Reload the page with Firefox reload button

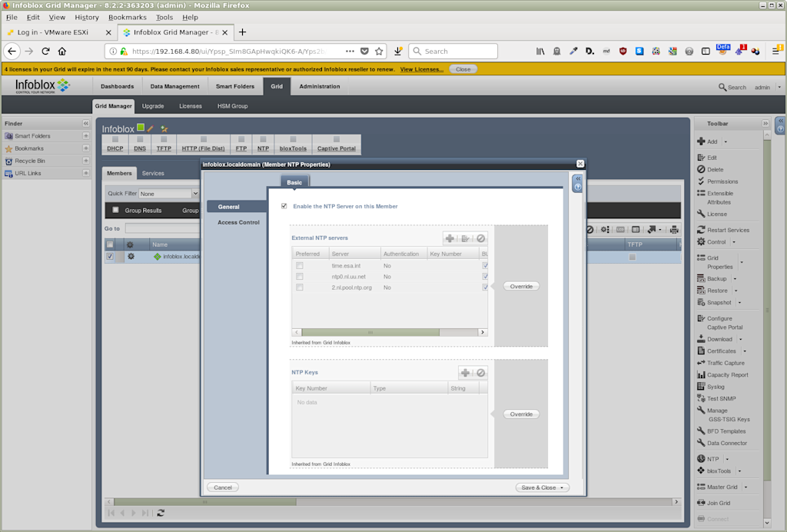click(45, 52)
